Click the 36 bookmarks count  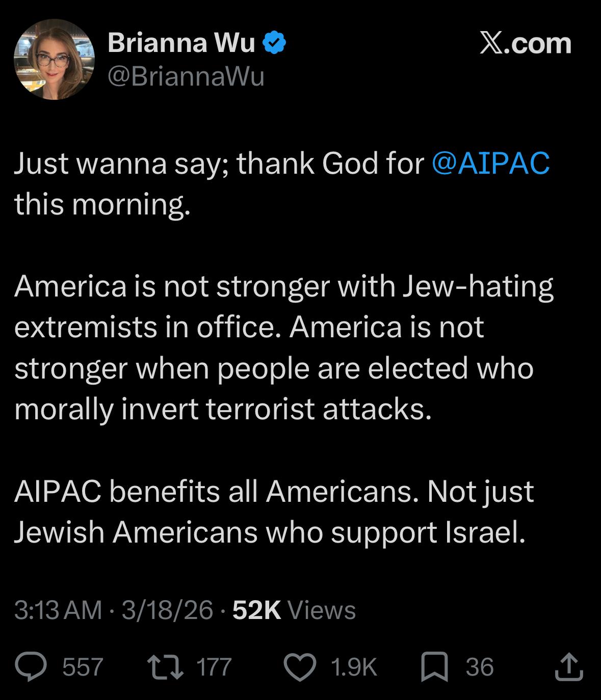480,667
